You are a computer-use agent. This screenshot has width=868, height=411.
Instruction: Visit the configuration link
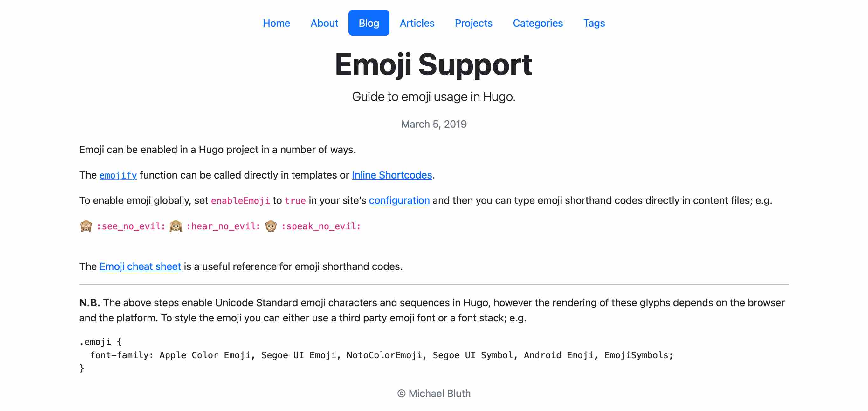pyautogui.click(x=399, y=201)
